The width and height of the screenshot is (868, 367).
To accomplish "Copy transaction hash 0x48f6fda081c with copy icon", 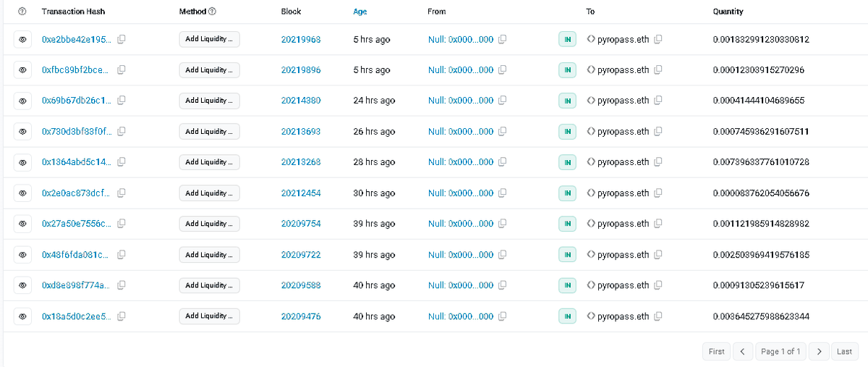I will [122, 255].
